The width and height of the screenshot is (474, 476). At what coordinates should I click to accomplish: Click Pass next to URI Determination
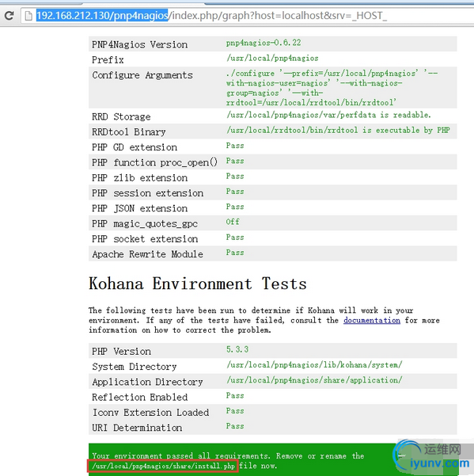[235, 426]
